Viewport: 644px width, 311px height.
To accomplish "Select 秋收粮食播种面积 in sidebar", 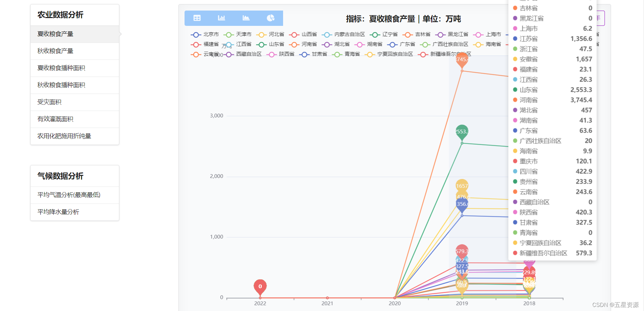I will click(75, 85).
